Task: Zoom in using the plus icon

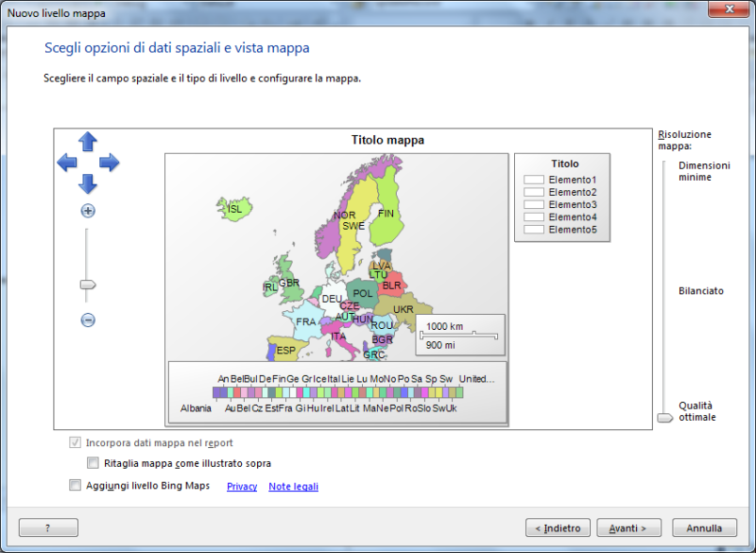Action: [x=88, y=211]
